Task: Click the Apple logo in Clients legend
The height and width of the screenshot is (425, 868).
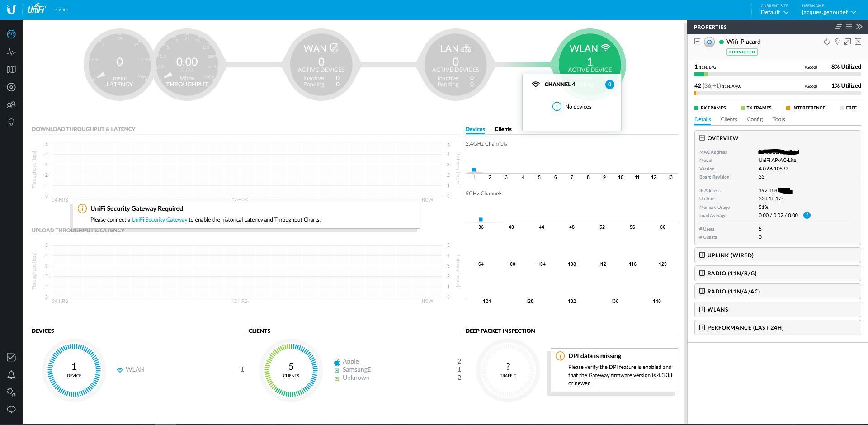Action: click(337, 362)
